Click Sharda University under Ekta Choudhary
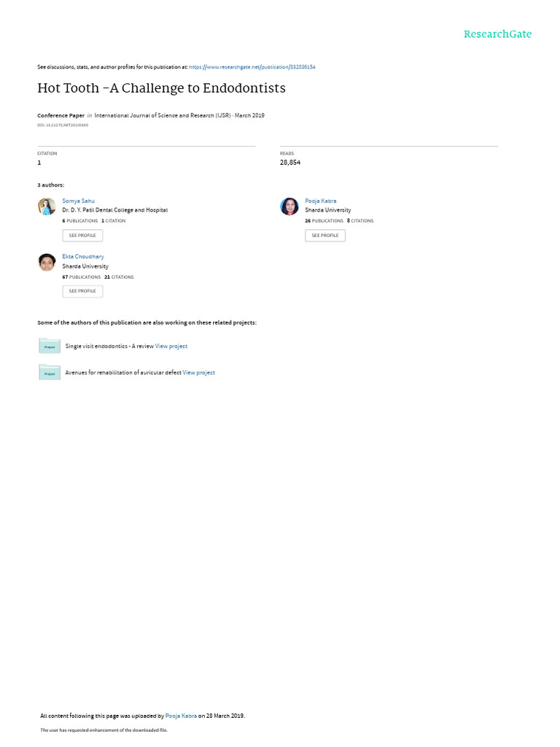The image size is (560, 747). tap(85, 266)
